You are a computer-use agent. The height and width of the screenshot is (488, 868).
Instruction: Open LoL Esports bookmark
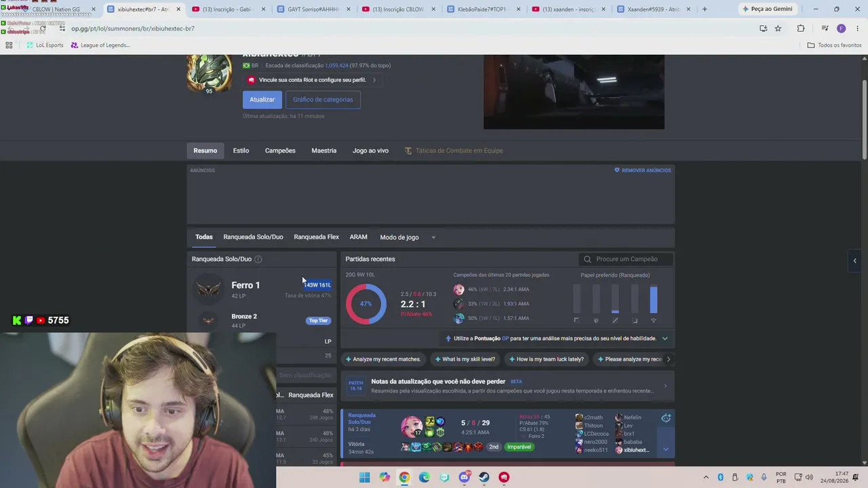click(45, 45)
